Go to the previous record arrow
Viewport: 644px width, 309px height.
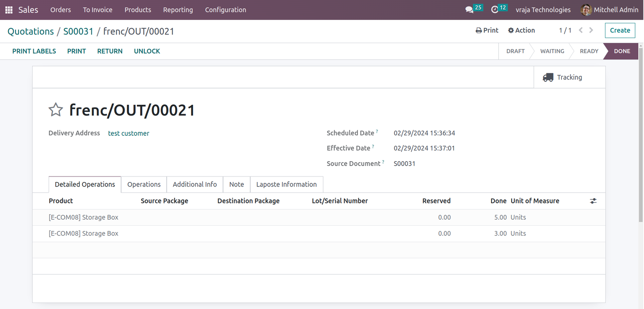pyautogui.click(x=580, y=30)
